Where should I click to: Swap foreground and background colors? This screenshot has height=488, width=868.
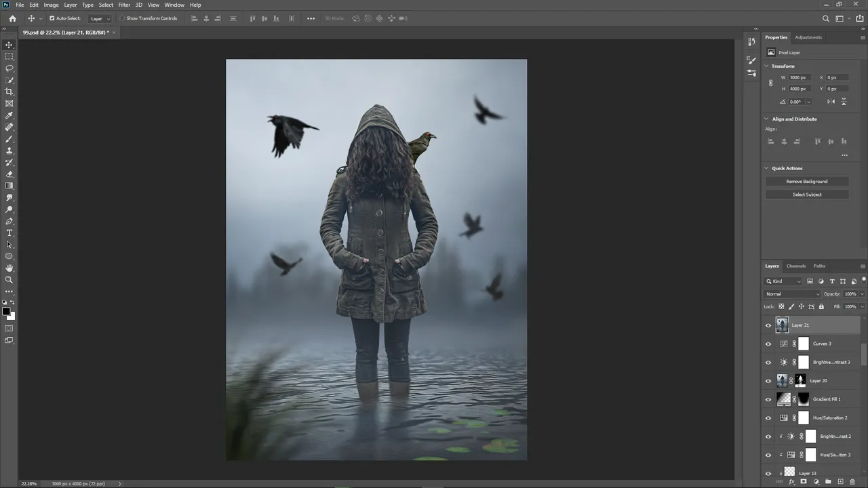(x=12, y=302)
